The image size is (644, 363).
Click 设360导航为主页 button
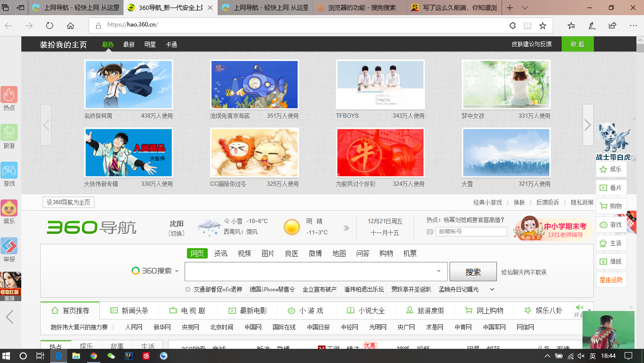[x=68, y=202]
